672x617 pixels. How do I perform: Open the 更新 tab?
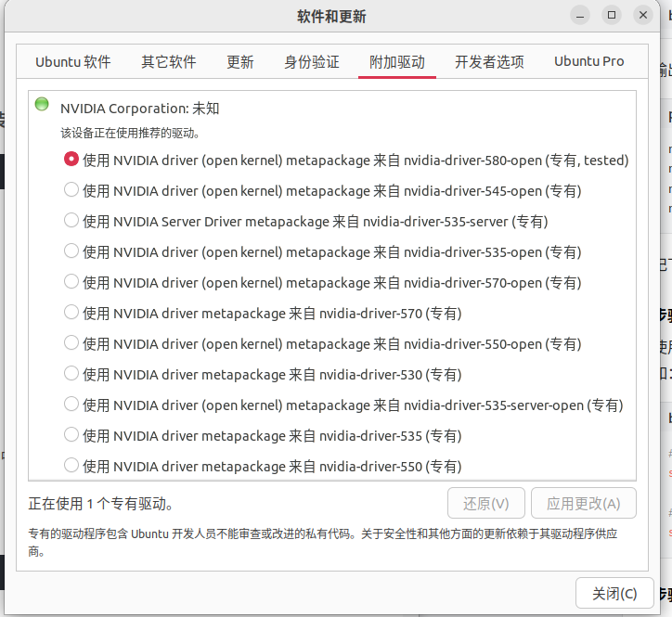tap(240, 61)
